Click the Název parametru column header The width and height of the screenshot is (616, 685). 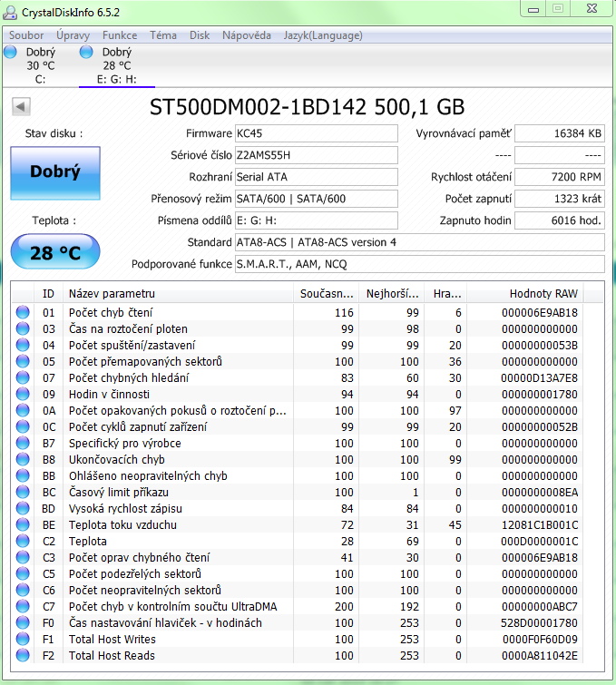178,294
